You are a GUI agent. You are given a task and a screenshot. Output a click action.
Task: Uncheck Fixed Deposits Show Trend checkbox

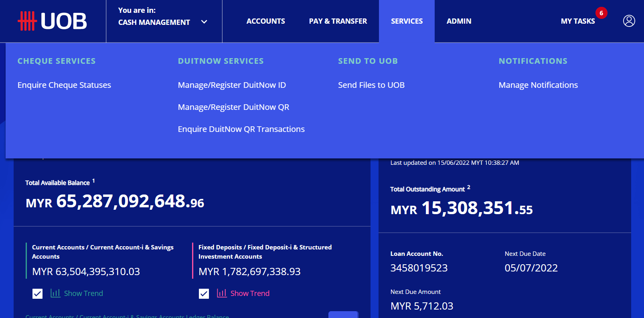(204, 294)
